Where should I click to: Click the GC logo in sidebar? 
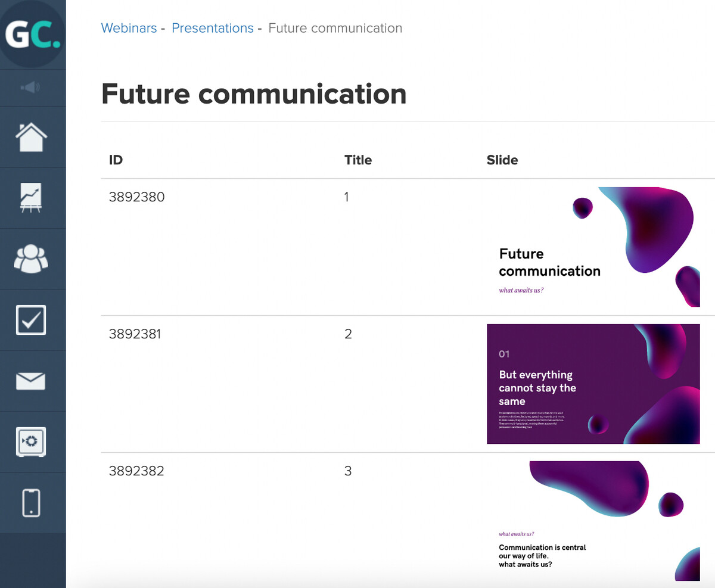point(33,34)
